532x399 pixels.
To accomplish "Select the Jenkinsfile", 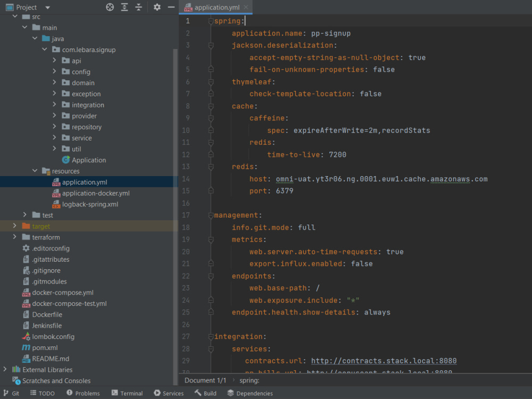I will (x=42, y=326).
